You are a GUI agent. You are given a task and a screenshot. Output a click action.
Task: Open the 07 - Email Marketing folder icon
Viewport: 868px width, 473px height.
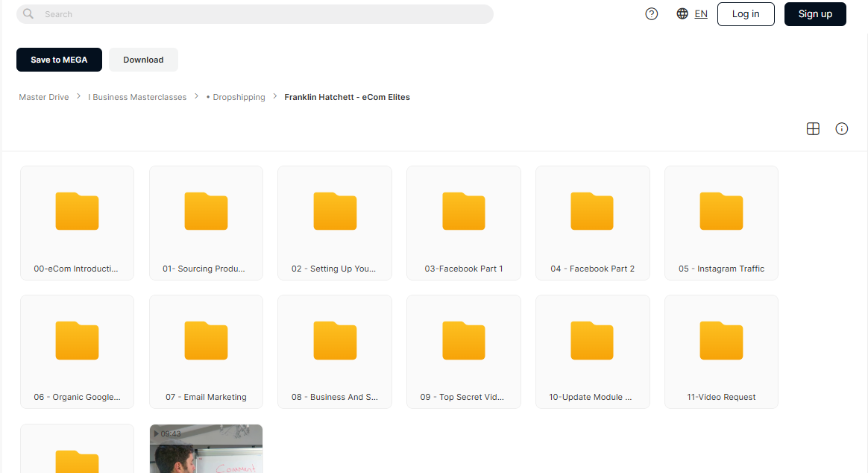tap(206, 340)
